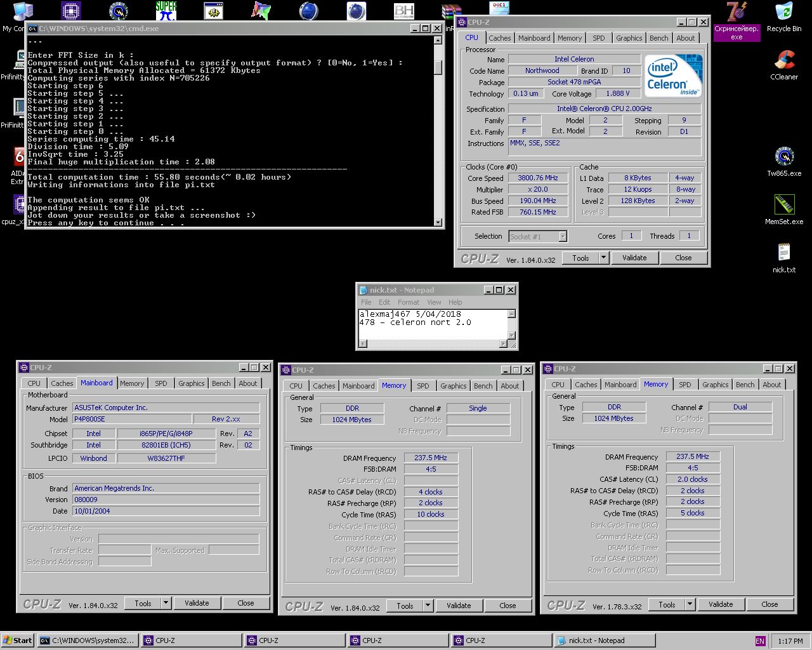Open the DOC1 document desktop icon
The width and height of the screenshot is (812, 650).
click(499, 8)
